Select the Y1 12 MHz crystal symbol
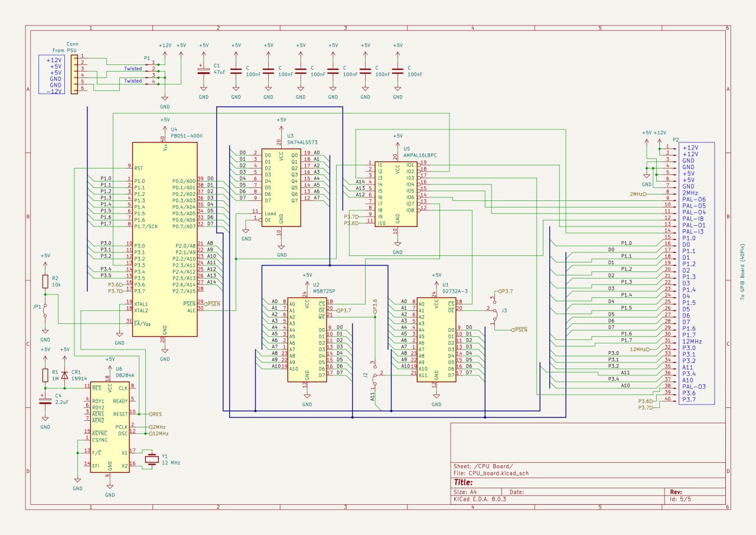The image size is (756, 535). point(152,459)
